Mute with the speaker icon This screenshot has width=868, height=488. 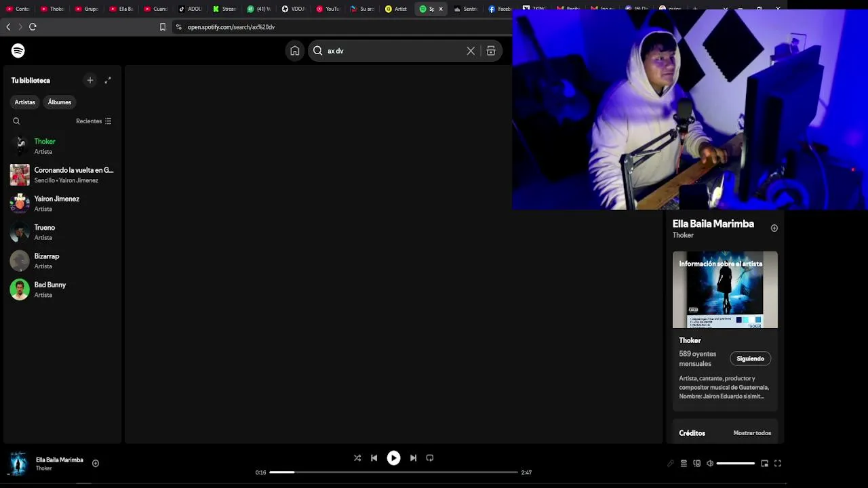(x=710, y=464)
